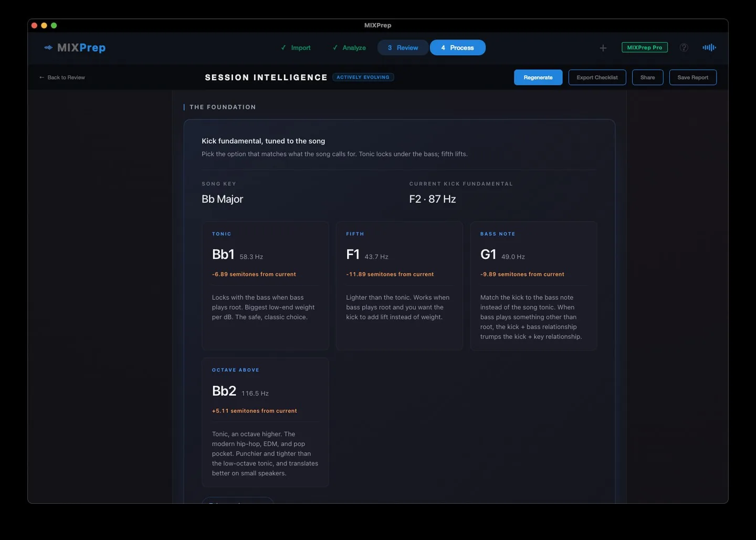Click the MIXPrep window title in title bar
Screen dimensions: 756x540
(378, 25)
